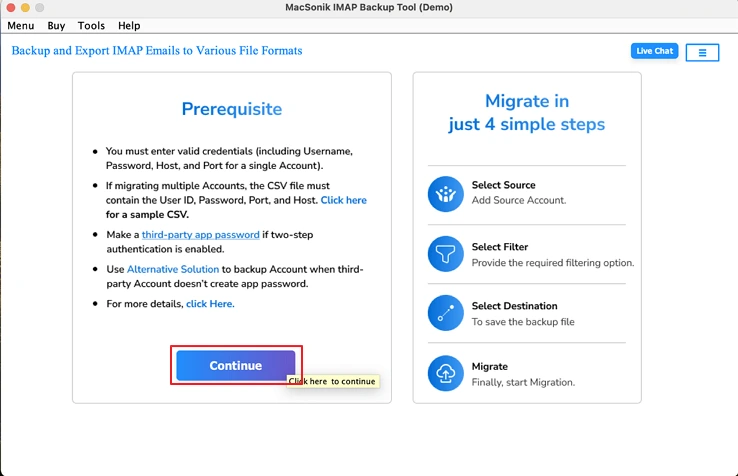The height and width of the screenshot is (476, 738).
Task: Click the Migrate cloud upload icon
Action: pos(445,373)
